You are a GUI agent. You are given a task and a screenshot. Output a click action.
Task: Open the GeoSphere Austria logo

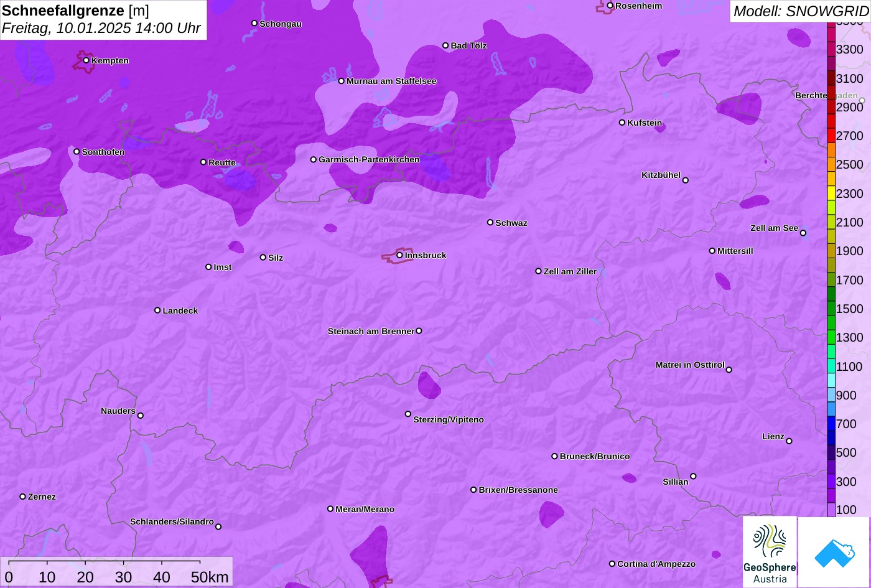coord(770,552)
